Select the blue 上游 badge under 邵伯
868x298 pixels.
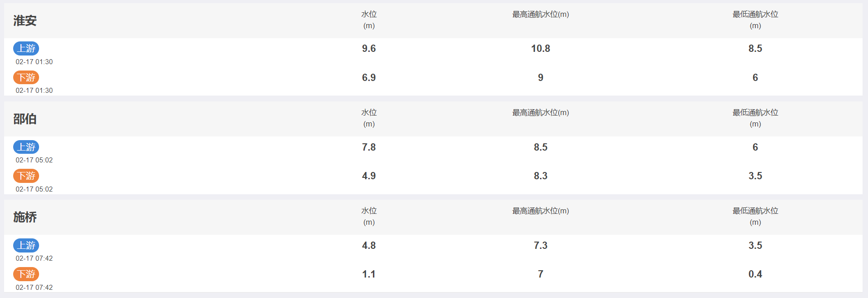click(x=26, y=147)
